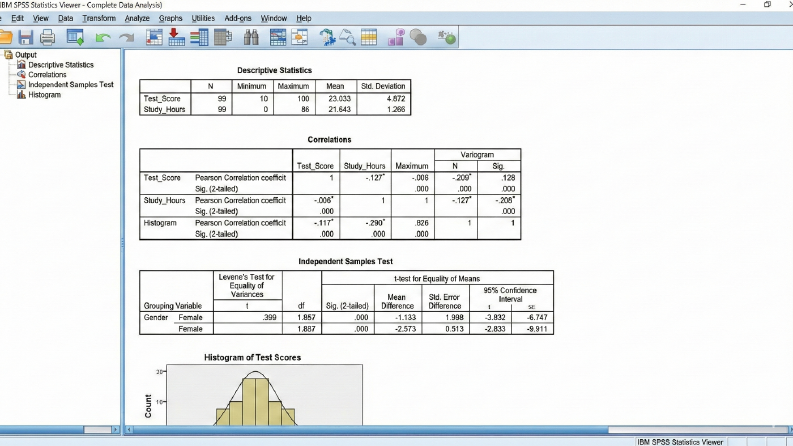Click the Variables grid toolbar icon

pyautogui.click(x=223, y=37)
